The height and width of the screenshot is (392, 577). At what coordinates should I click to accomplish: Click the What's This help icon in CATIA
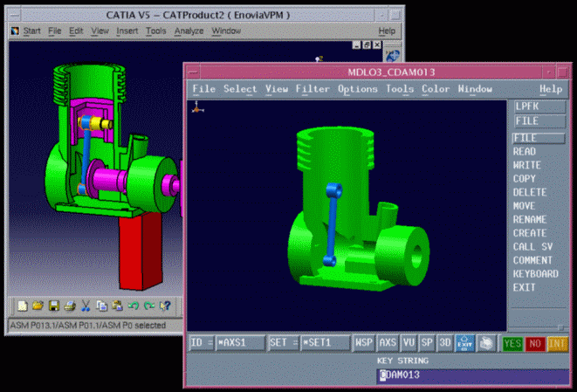(165, 306)
